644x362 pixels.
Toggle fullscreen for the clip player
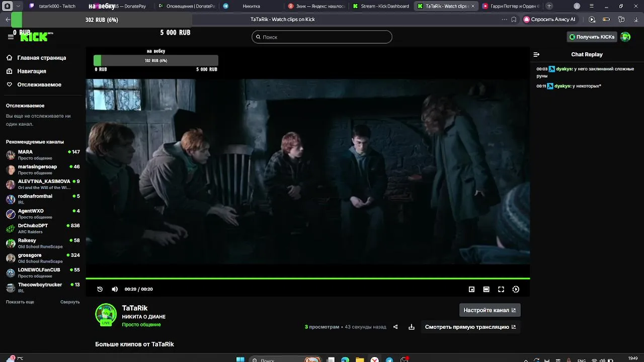[501, 289]
